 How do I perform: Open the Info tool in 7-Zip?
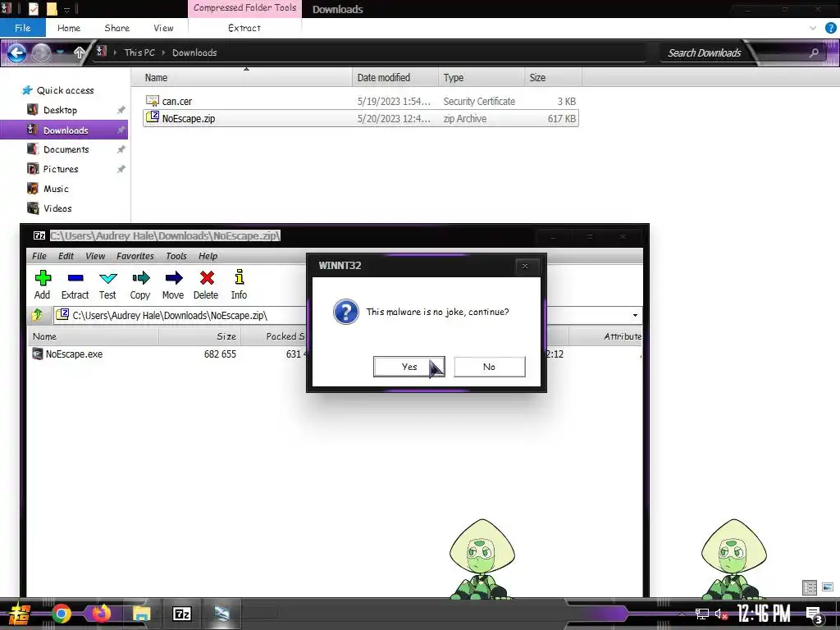coord(239,276)
